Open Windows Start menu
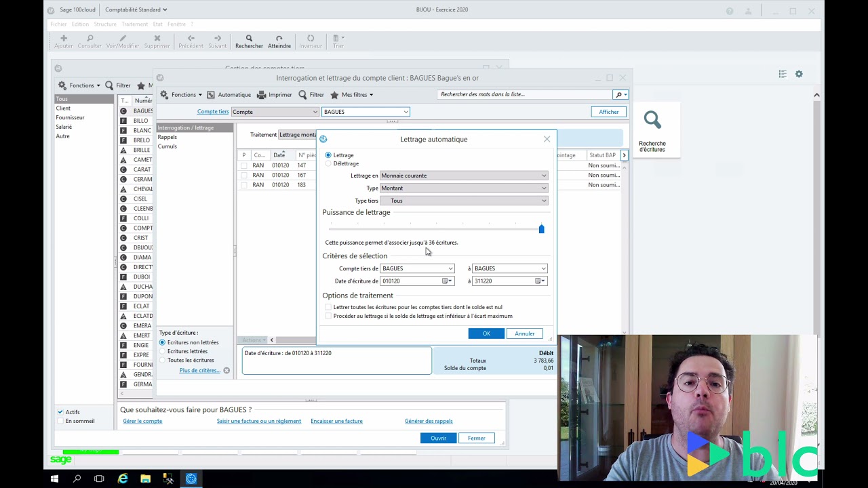Image resolution: width=868 pixels, height=488 pixels. (x=55, y=479)
